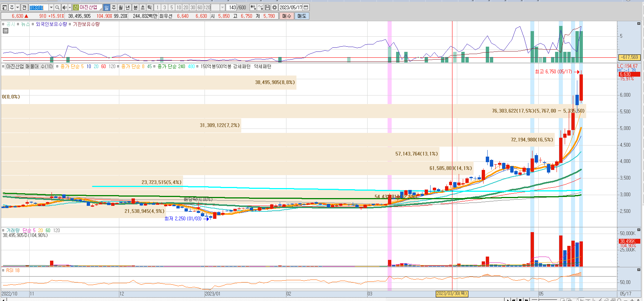Image resolution: width=644 pixels, height=301 pixels.
Task: Click the 전 button next to stock code
Action: click(24, 7)
